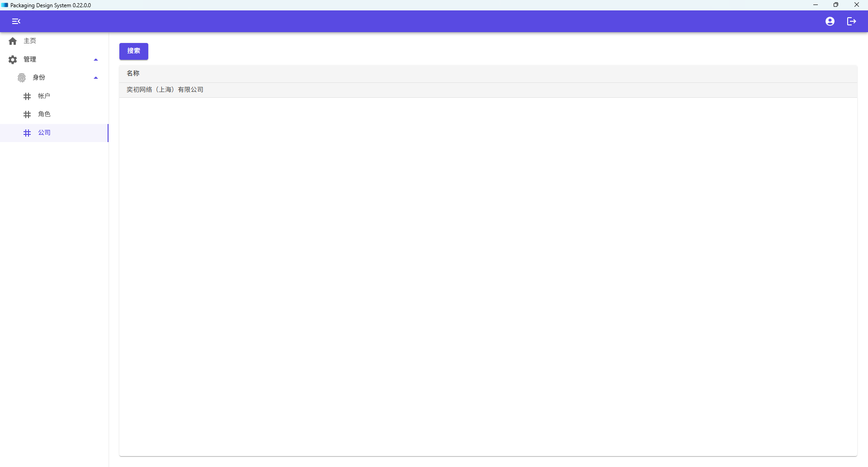Open the 主页 home page item
This screenshot has width=868, height=467.
(x=54, y=41)
